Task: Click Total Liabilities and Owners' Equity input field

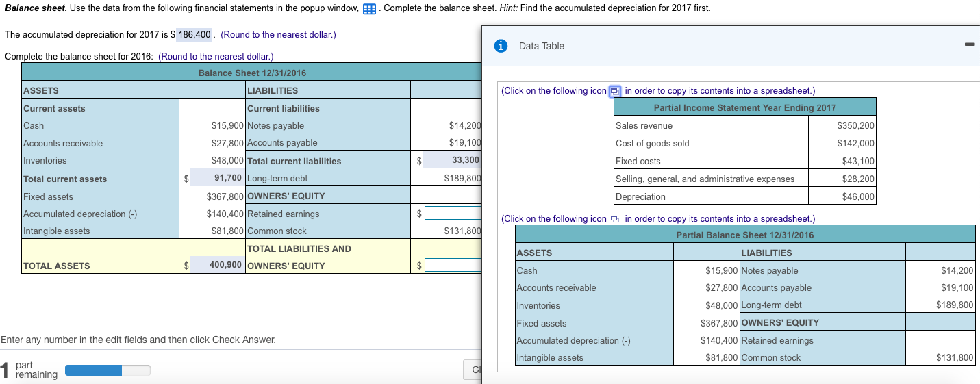Action: click(453, 265)
